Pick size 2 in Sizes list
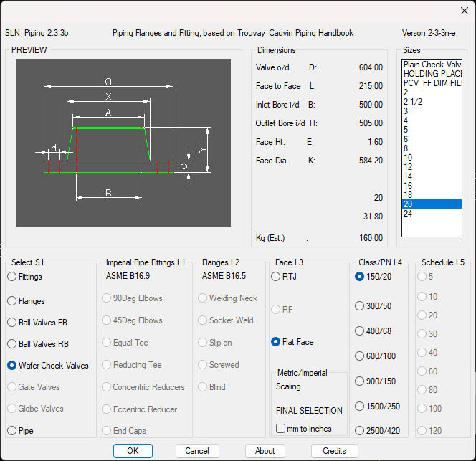This screenshot has height=461, width=476. coord(432,92)
